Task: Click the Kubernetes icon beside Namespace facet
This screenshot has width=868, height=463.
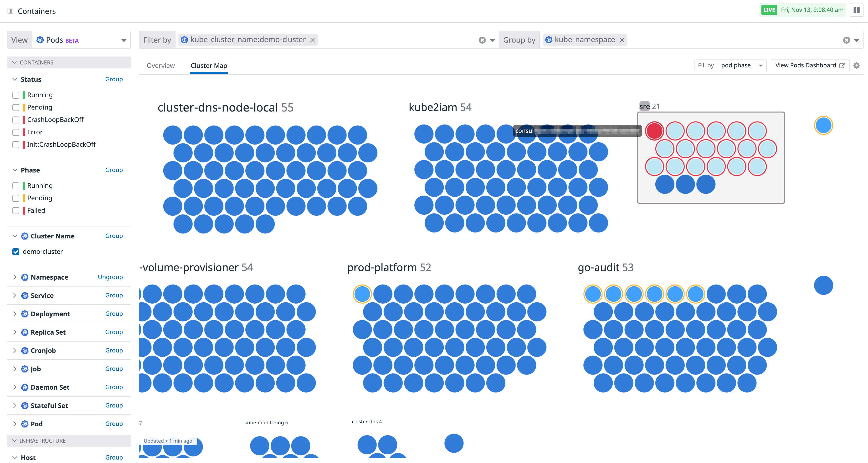Action: click(x=25, y=277)
